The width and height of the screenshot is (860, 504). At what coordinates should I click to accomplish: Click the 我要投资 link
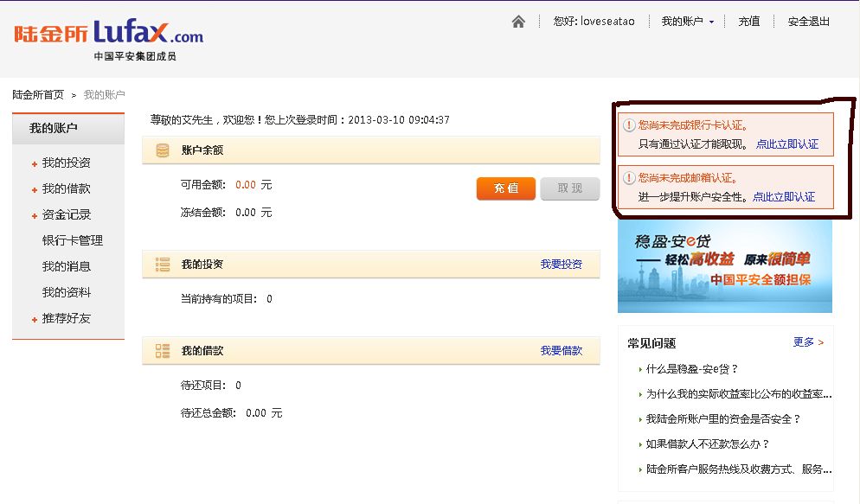point(562,265)
